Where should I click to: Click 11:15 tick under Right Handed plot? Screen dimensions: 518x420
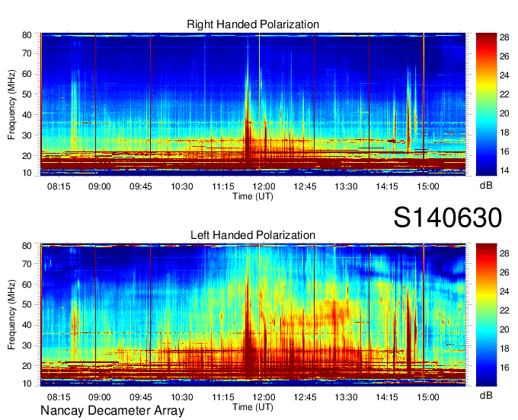pyautogui.click(x=223, y=186)
